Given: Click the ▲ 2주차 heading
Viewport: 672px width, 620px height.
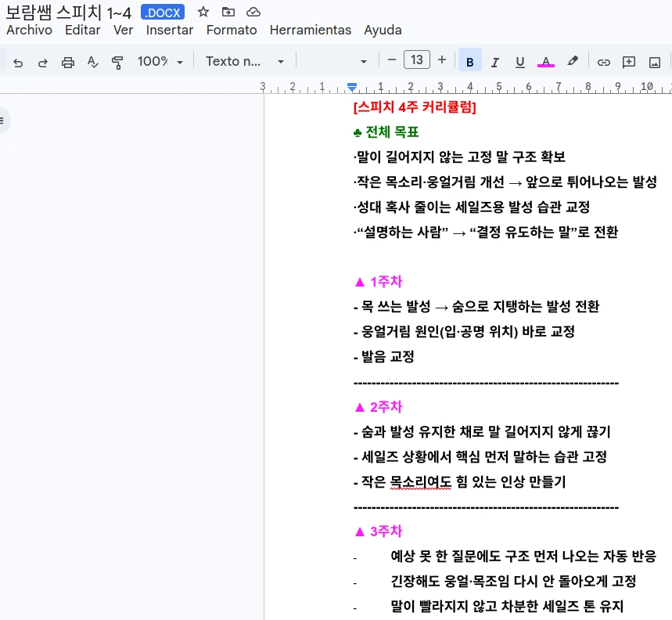Looking at the screenshot, I should point(379,406).
